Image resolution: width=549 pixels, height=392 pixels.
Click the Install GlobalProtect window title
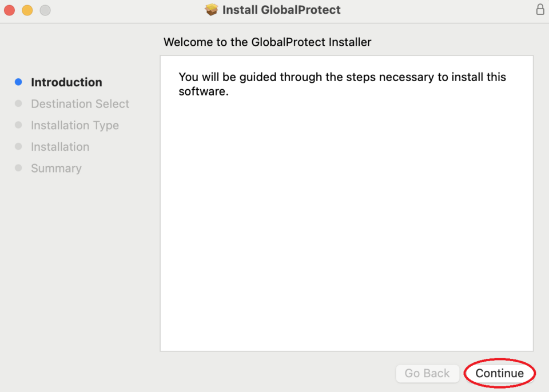point(281,10)
